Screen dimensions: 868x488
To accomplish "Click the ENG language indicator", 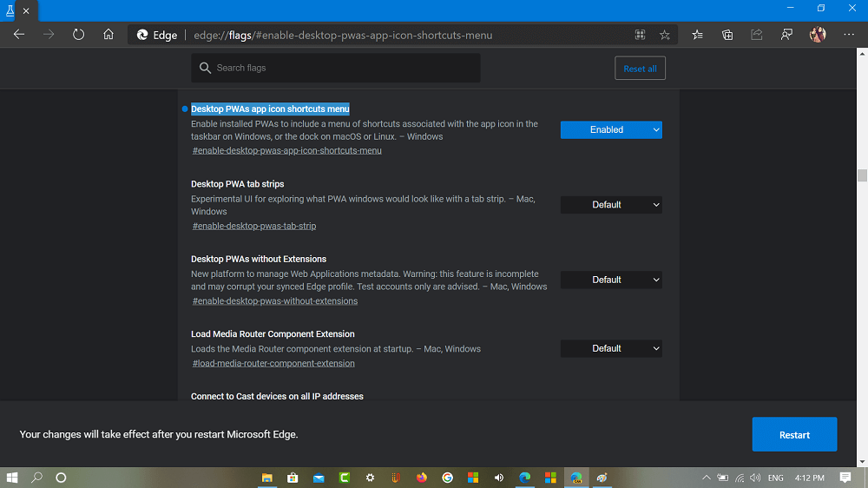I will point(775,478).
